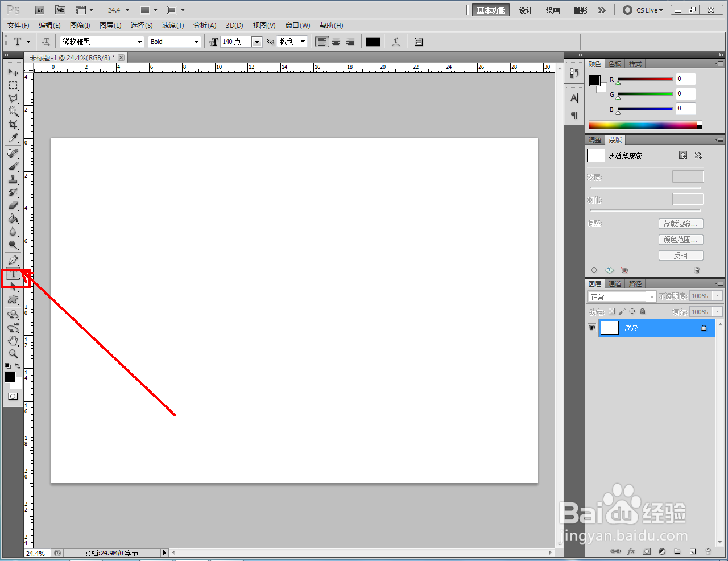Toggle lock transparent pixels
Viewport: 728px width, 561px height.
tap(611, 311)
